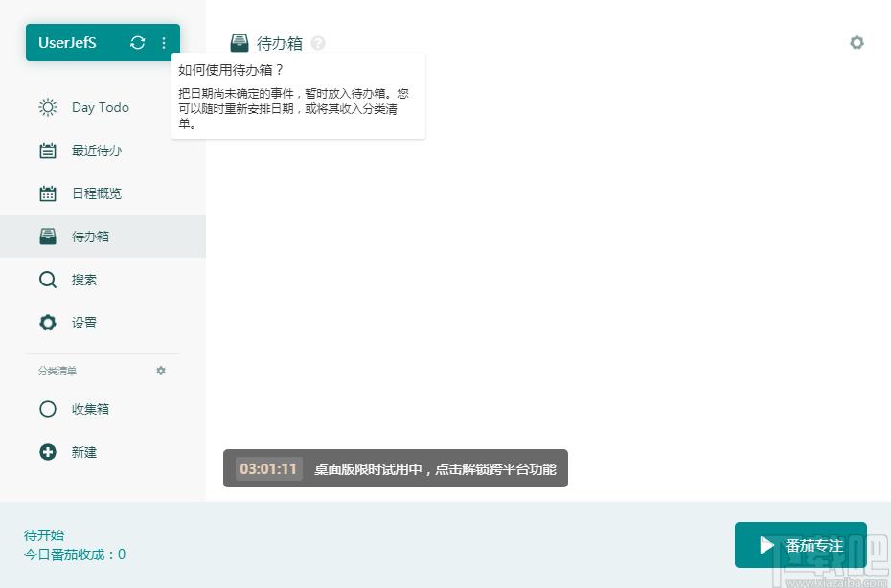Click the help question mark beside 待办箱
891x588 pixels.
tap(318, 43)
